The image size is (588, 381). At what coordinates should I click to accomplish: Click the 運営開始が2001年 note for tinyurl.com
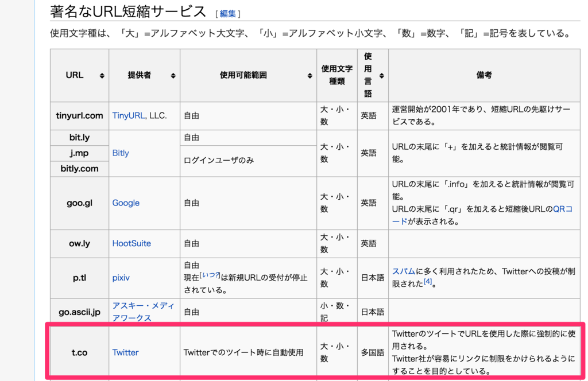484,116
